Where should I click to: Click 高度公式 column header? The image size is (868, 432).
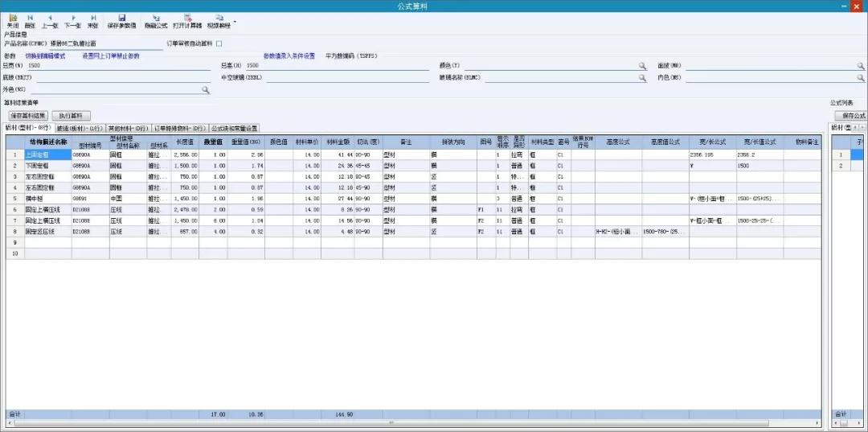(618, 142)
